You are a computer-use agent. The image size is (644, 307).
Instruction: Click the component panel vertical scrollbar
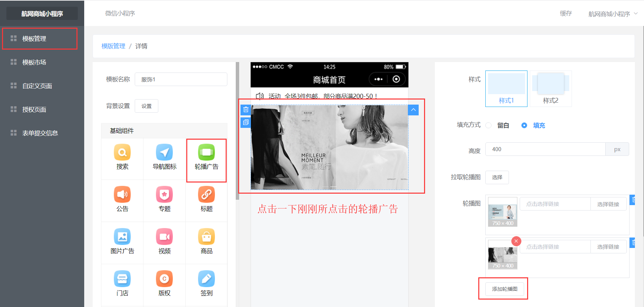pyautogui.click(x=237, y=131)
